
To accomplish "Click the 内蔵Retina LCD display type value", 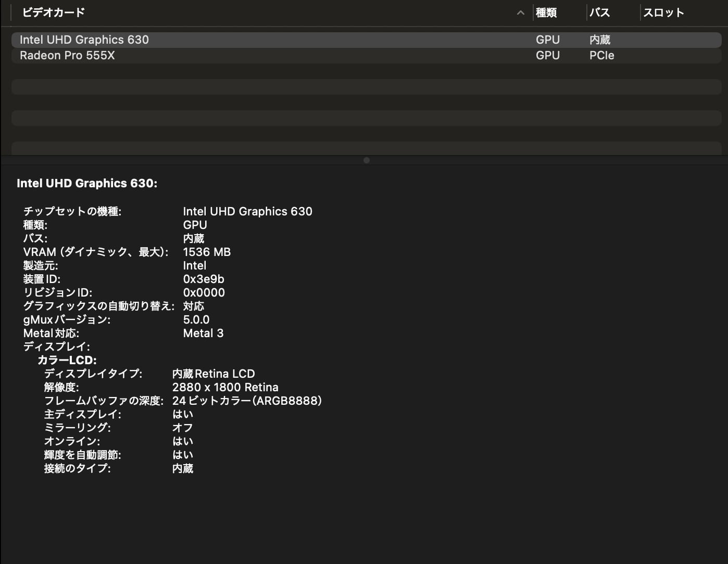I will point(214,374).
